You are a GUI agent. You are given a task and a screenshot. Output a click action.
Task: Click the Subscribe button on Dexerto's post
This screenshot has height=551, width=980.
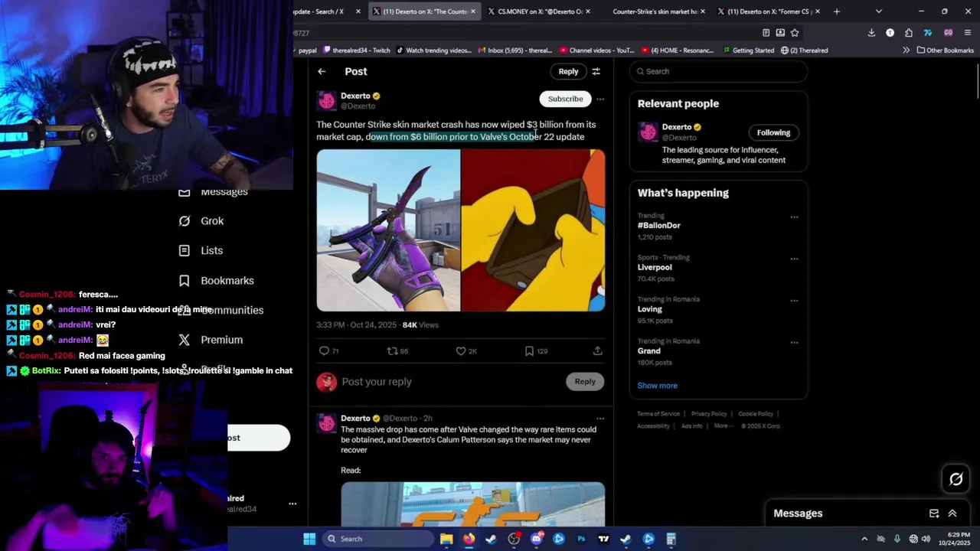pos(565,99)
